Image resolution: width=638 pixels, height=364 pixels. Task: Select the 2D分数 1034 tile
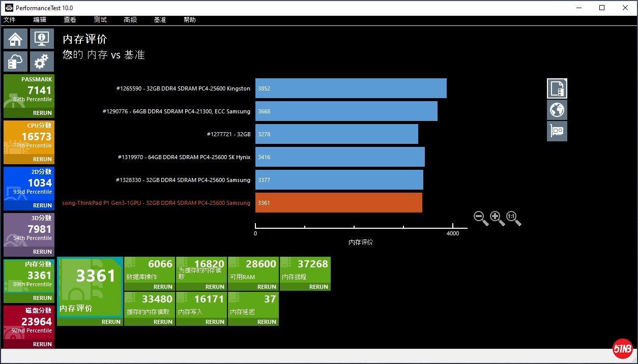tap(28, 185)
